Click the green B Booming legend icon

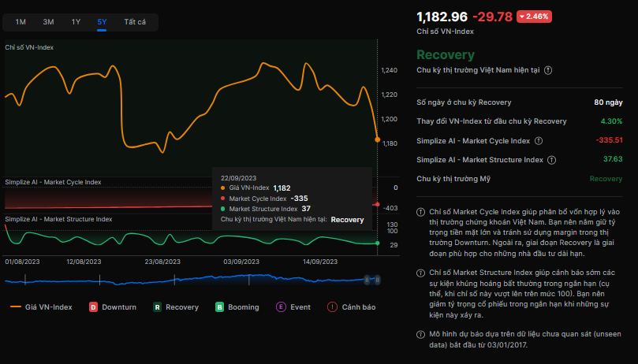pos(219,306)
